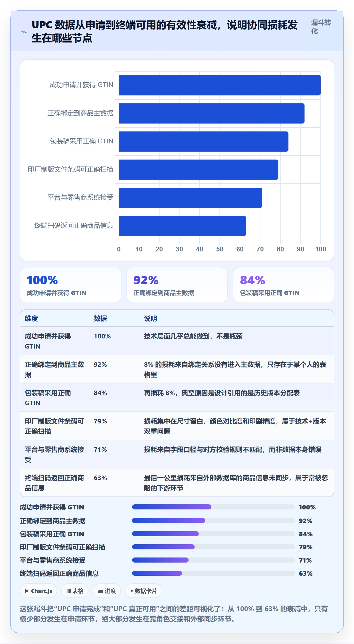Click the table note starting 最后一公里损耗

click(x=236, y=483)
